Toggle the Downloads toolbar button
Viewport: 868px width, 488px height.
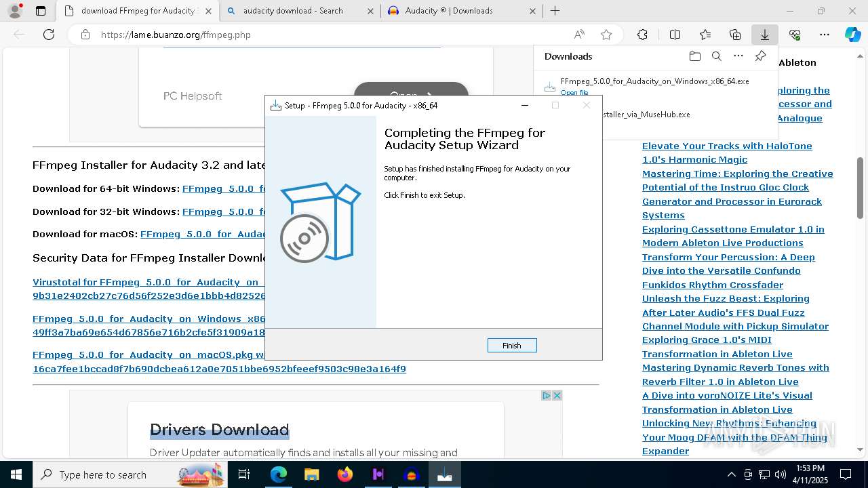pos(764,35)
